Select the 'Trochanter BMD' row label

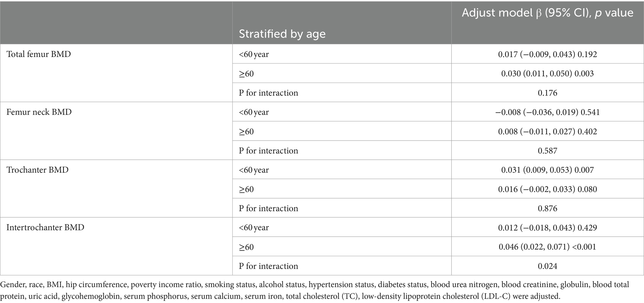click(37, 170)
